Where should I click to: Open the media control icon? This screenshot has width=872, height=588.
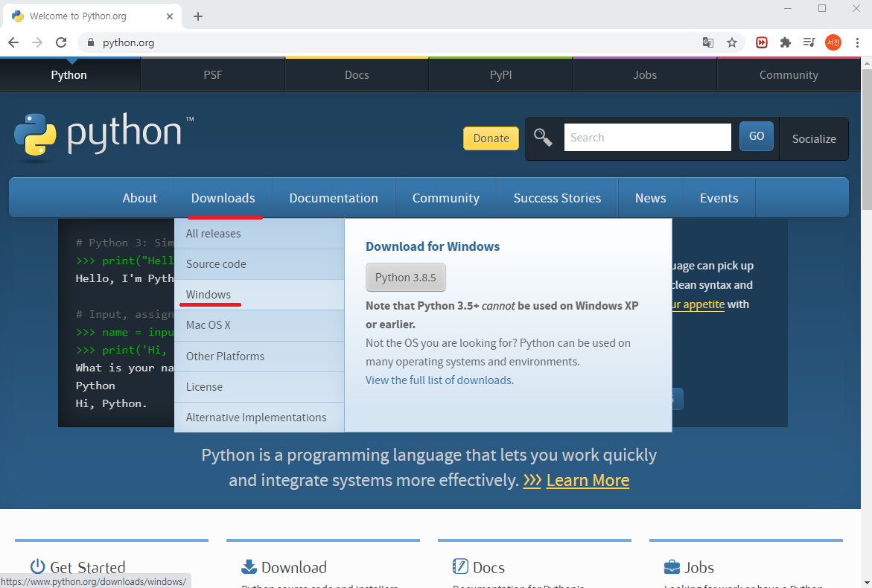(809, 42)
